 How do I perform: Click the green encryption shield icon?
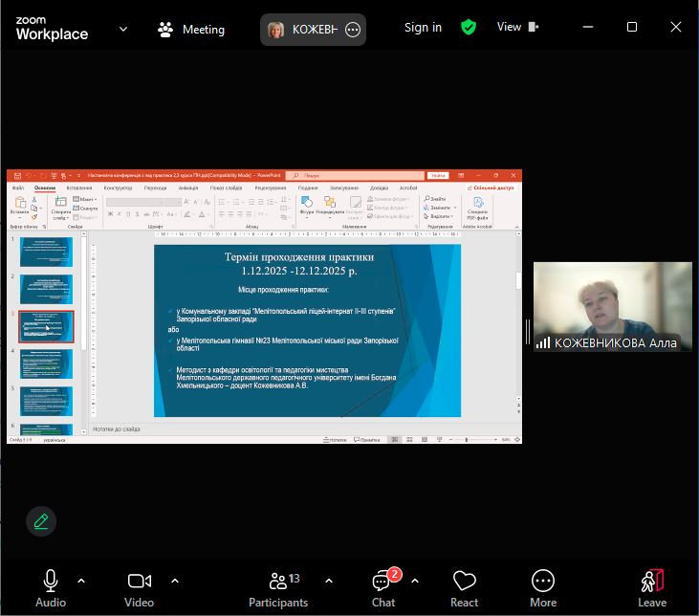point(468,28)
